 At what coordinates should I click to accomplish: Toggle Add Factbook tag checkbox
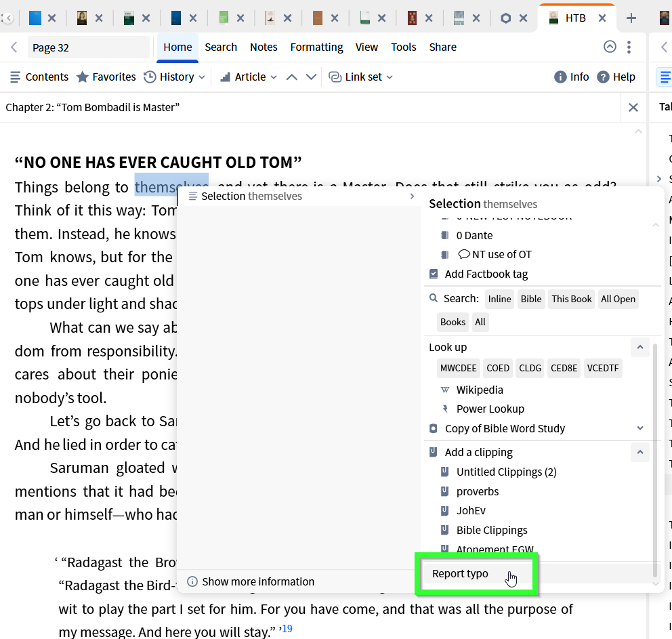(434, 274)
